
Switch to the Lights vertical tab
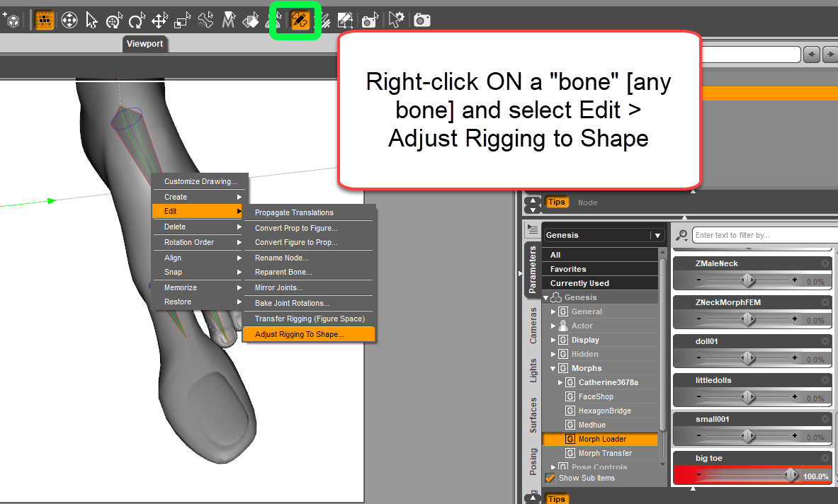coord(533,370)
